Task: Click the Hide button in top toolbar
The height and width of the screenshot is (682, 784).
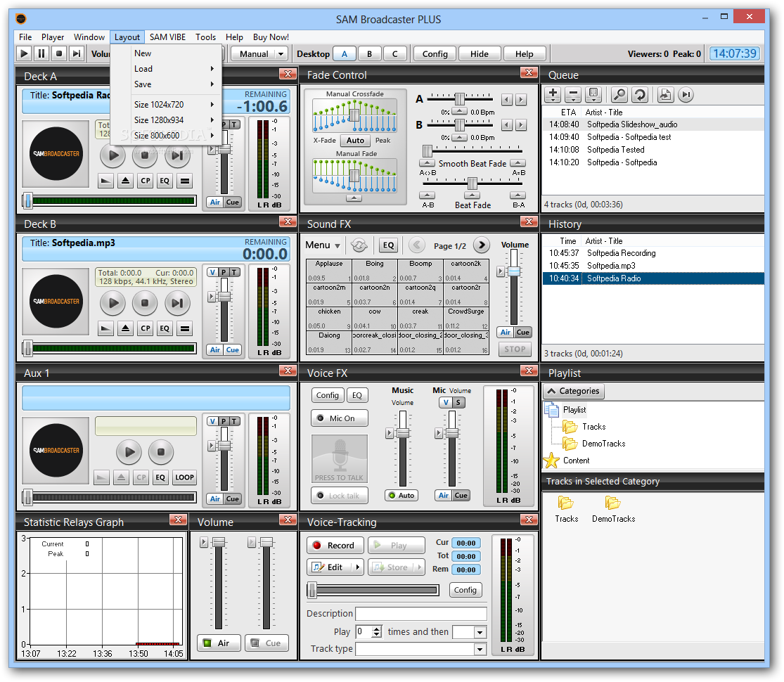Action: (480, 53)
